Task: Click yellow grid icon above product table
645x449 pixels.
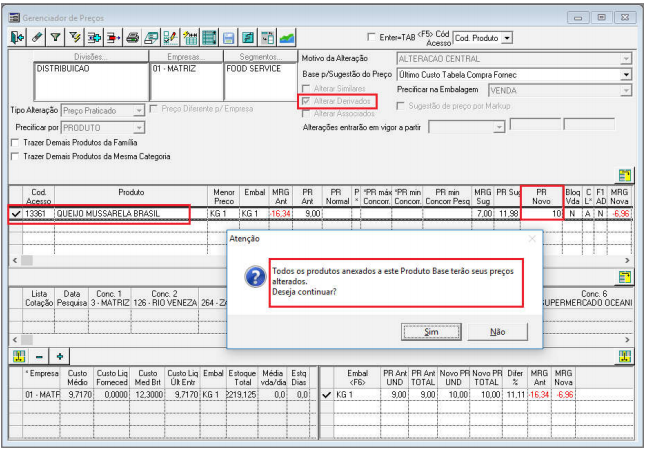Action: click(625, 176)
